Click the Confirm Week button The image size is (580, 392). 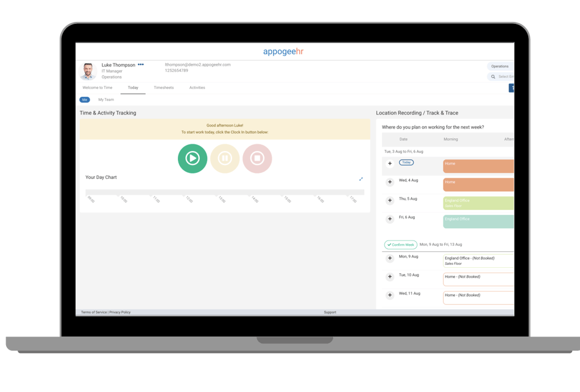coord(400,244)
